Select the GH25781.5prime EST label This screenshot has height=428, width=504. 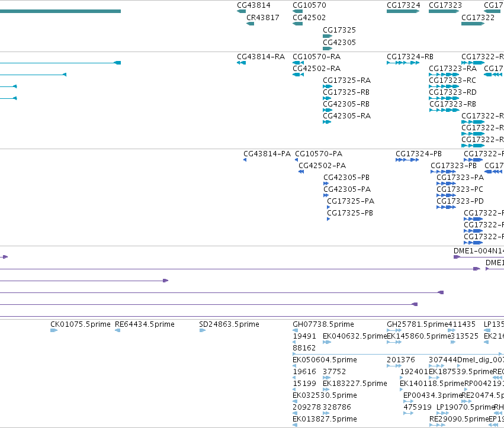[x=417, y=324]
